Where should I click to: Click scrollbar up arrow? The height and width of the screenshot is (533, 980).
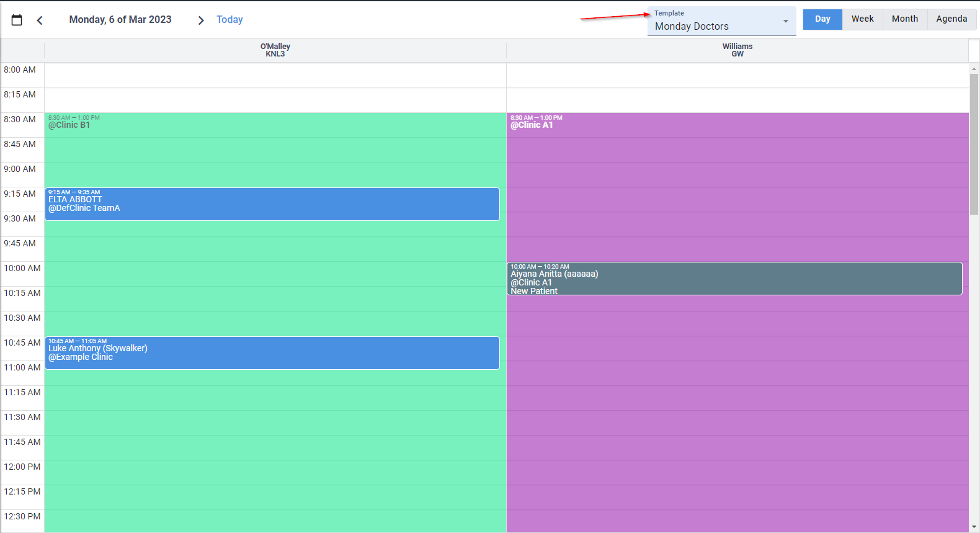pyautogui.click(x=974, y=68)
